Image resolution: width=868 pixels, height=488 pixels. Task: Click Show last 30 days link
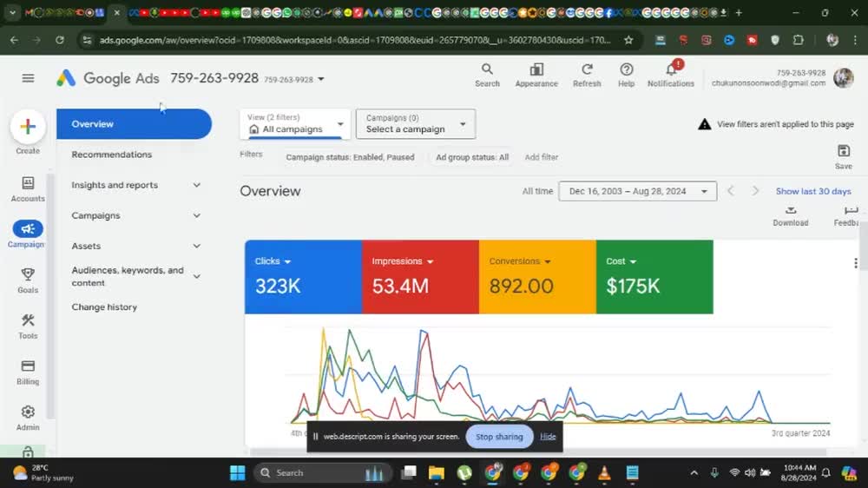[x=813, y=191]
